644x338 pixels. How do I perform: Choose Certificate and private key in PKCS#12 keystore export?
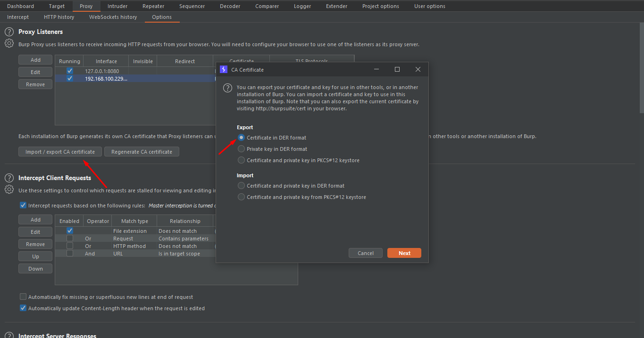(242, 160)
